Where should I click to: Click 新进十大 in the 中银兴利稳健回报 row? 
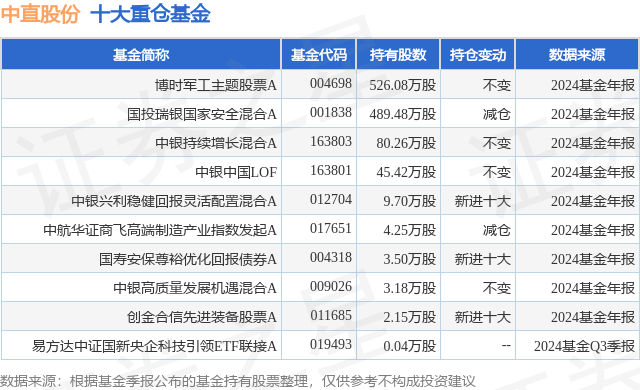click(x=483, y=201)
